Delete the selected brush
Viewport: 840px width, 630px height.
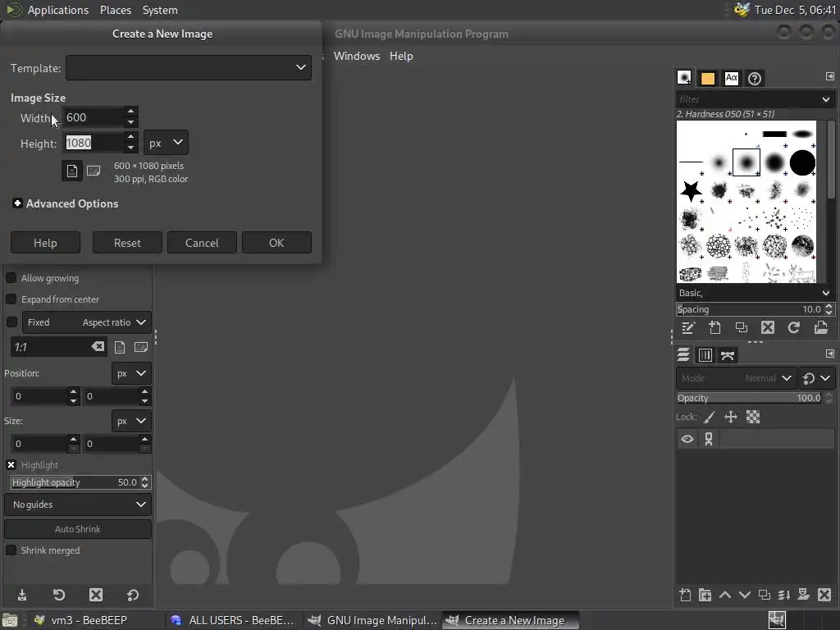pos(768,327)
